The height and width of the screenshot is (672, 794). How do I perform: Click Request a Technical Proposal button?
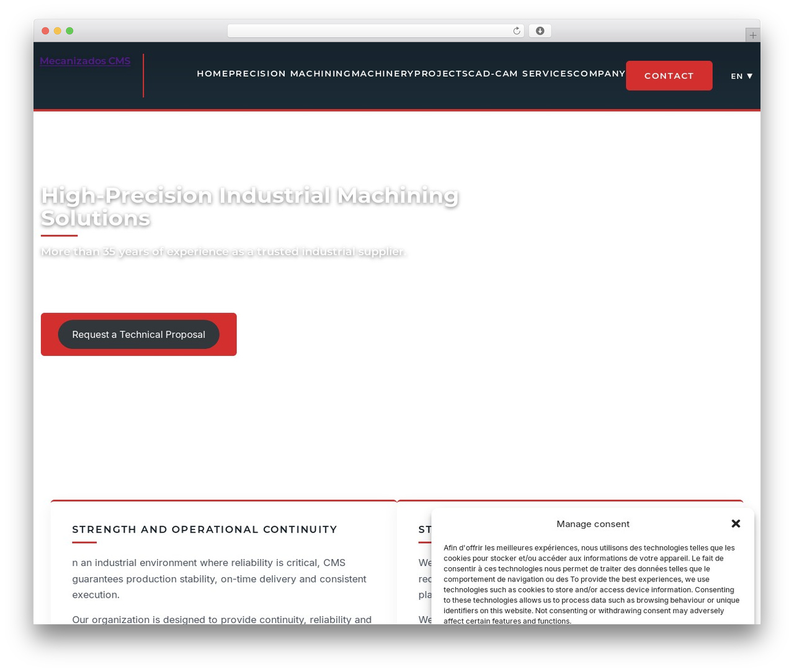point(138,335)
